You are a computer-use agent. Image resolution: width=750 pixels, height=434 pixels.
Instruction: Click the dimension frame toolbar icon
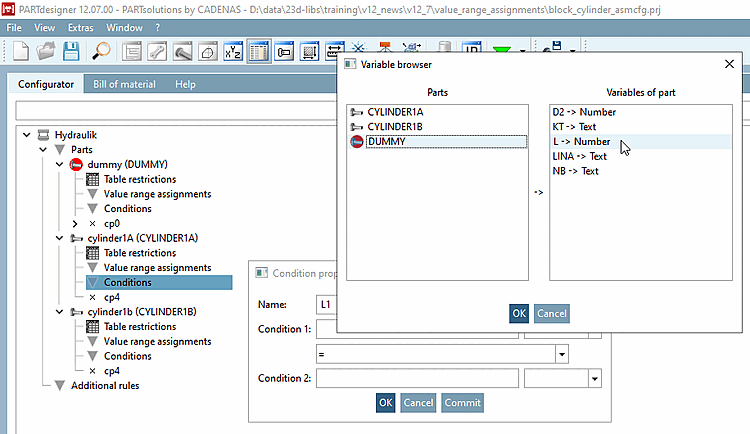pos(309,52)
